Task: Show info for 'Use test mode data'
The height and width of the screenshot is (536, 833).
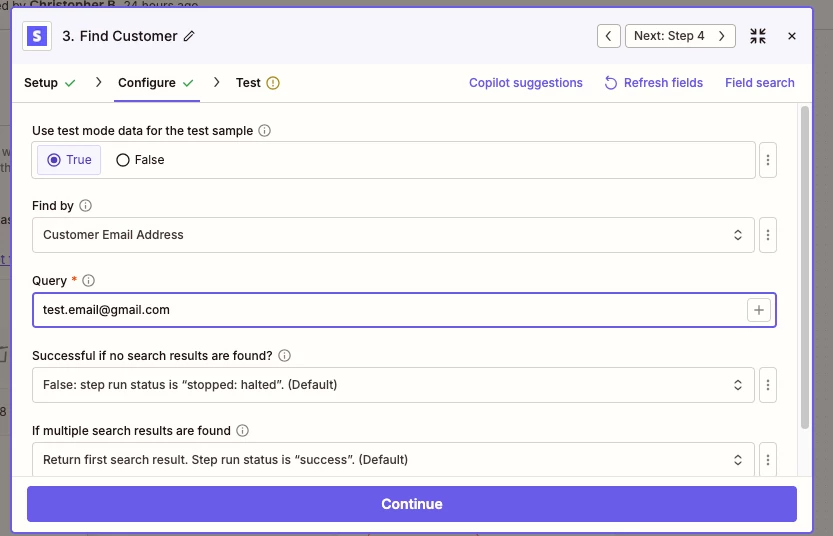Action: (264, 131)
